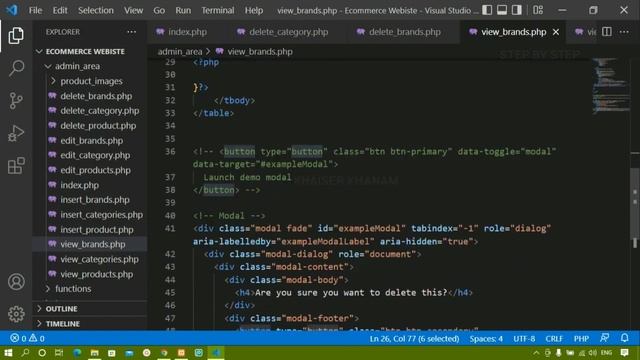Screen dimensions: 640x360
Task: Open Microsoft Edge from the taskbar
Action: pyautogui.click(x=77, y=353)
